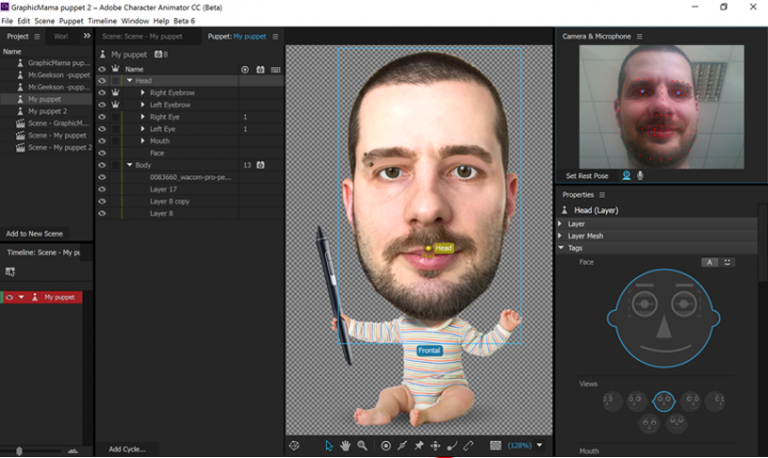Image resolution: width=768 pixels, height=458 pixels.
Task: Expand the Right Eyebrow group
Action: (x=143, y=93)
